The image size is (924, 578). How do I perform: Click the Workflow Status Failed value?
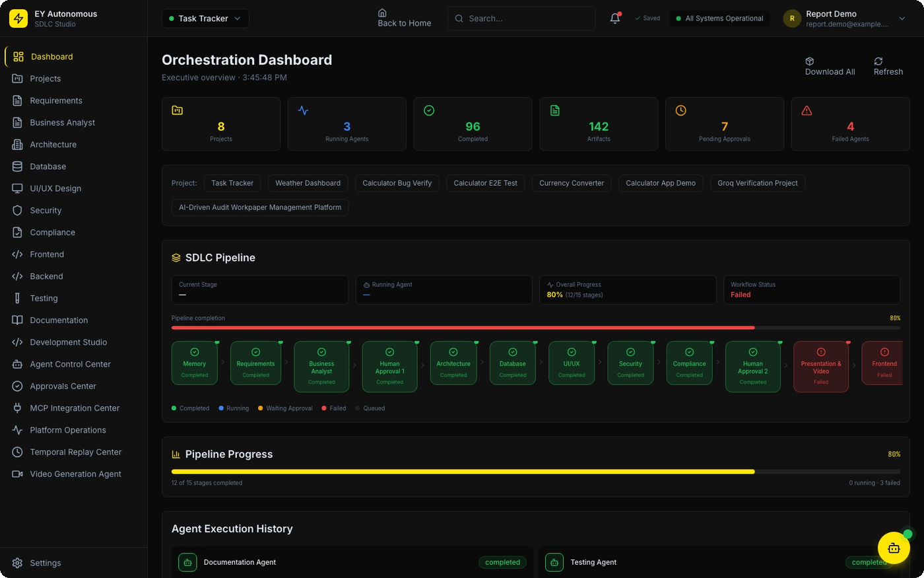tap(741, 295)
